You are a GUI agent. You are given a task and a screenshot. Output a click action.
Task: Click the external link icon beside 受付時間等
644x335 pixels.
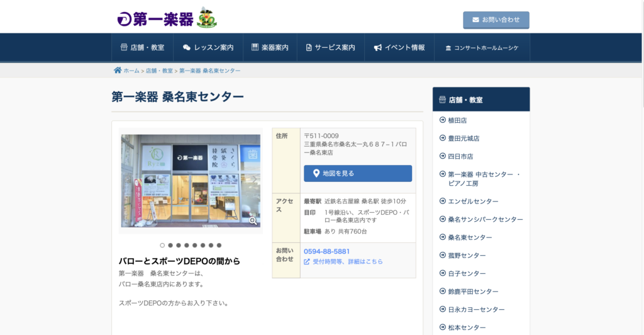tap(307, 262)
